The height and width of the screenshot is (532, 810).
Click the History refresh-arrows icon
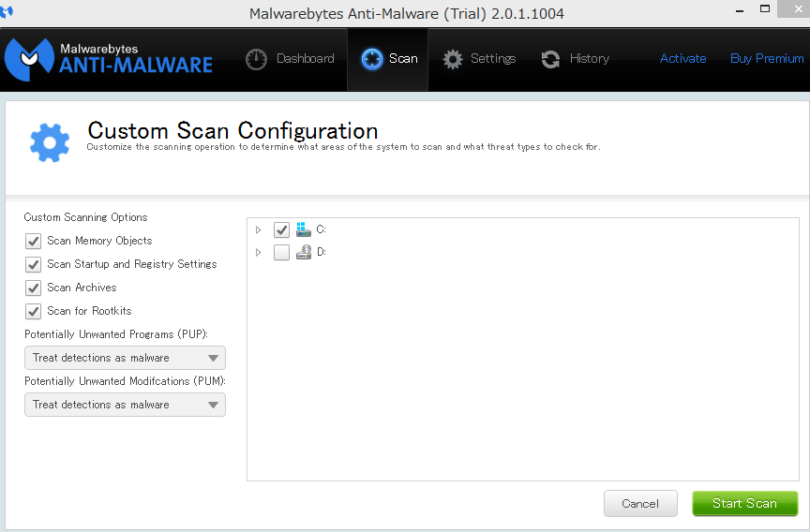pyautogui.click(x=550, y=59)
